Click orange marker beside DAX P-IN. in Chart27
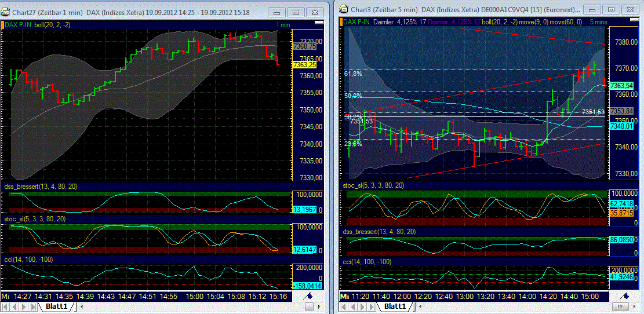This screenshot has width=644, height=314. coord(3,25)
